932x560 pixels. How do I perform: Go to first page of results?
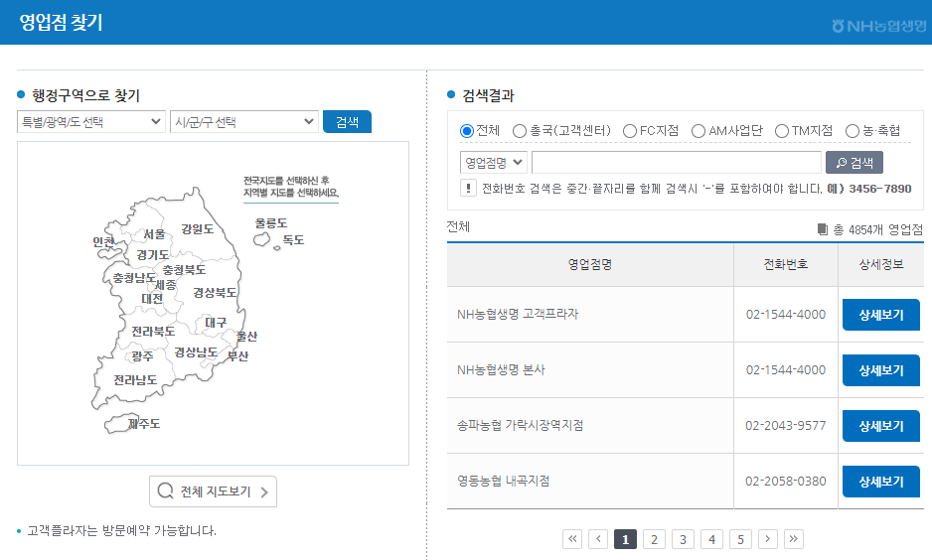coord(572,539)
